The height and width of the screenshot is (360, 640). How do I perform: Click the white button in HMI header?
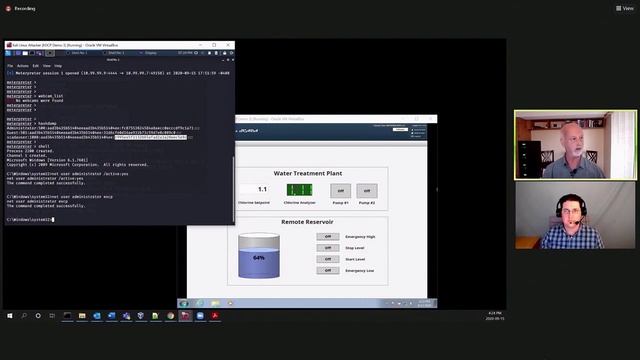coord(400,129)
